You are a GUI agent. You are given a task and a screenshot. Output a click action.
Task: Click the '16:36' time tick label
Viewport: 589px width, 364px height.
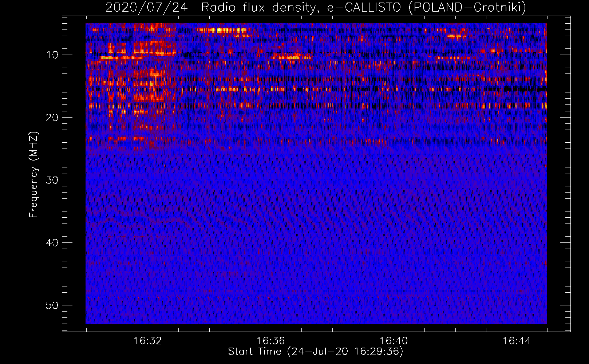[x=270, y=341]
